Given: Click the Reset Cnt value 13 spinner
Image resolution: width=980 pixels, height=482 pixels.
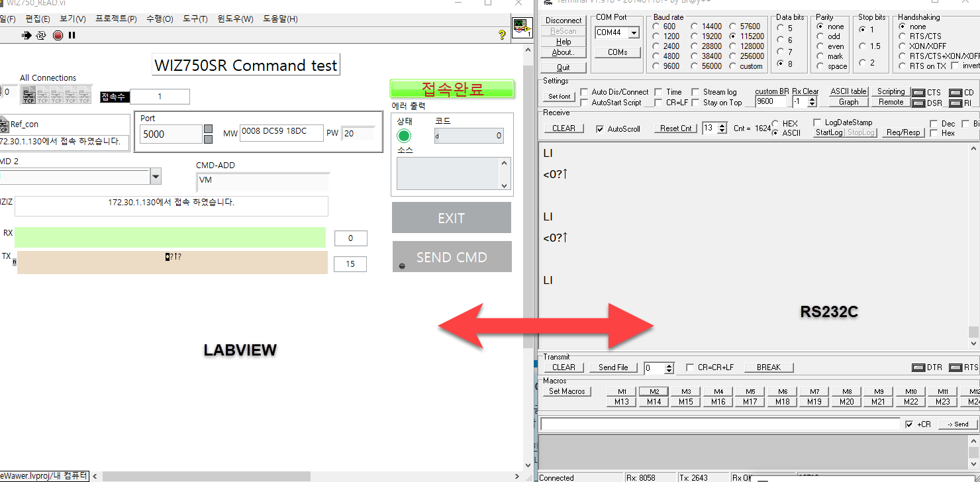Looking at the screenshot, I should [x=722, y=128].
